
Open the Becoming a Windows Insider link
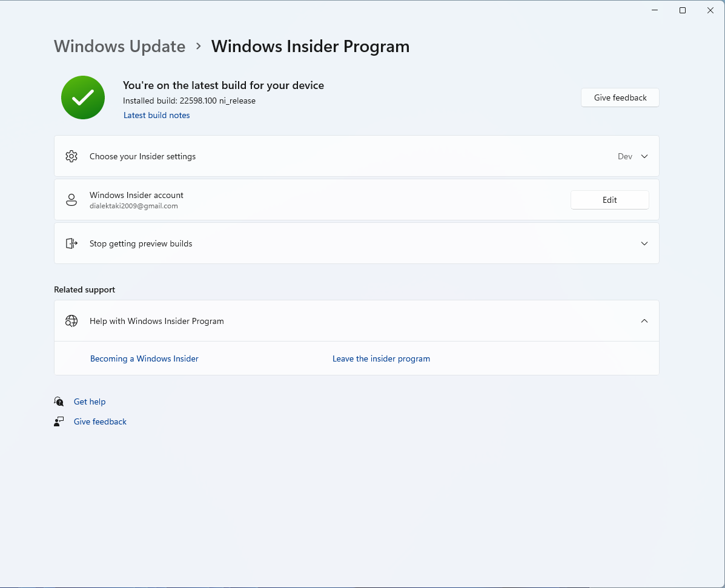tap(144, 358)
